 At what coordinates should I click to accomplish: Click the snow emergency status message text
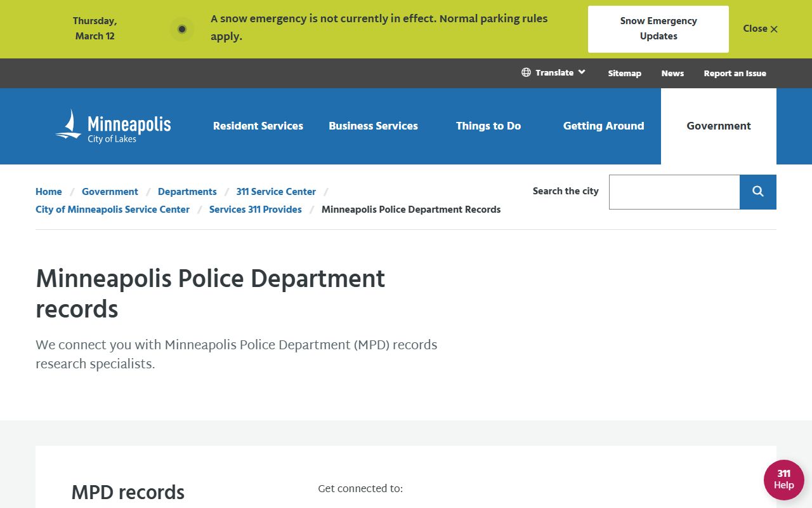379,28
